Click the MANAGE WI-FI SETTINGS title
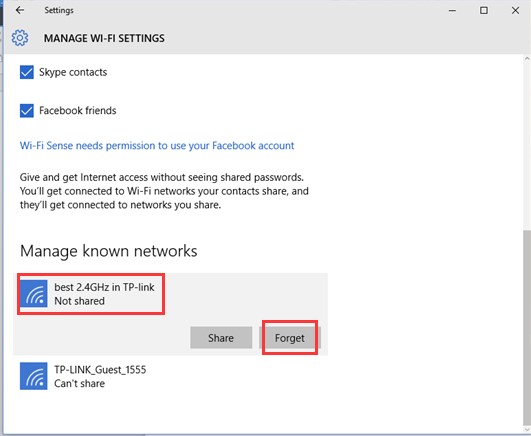Viewport: 531px width, 436px height. (104, 38)
